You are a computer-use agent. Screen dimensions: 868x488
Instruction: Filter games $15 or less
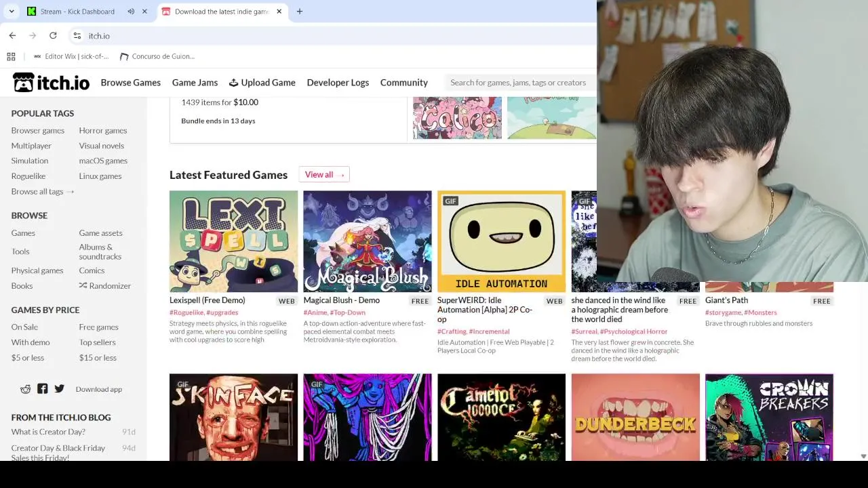coord(98,358)
